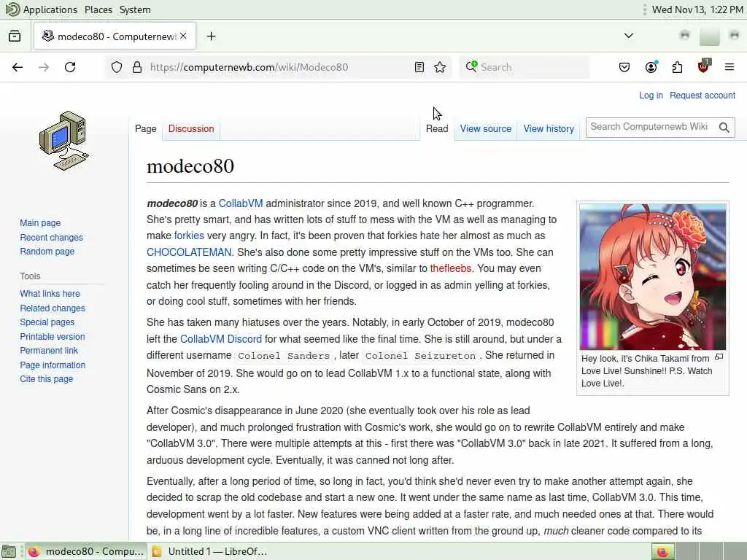Click the Firefox tray icon in bottom panel
Viewport: 747px width, 560px height.
[x=662, y=551]
